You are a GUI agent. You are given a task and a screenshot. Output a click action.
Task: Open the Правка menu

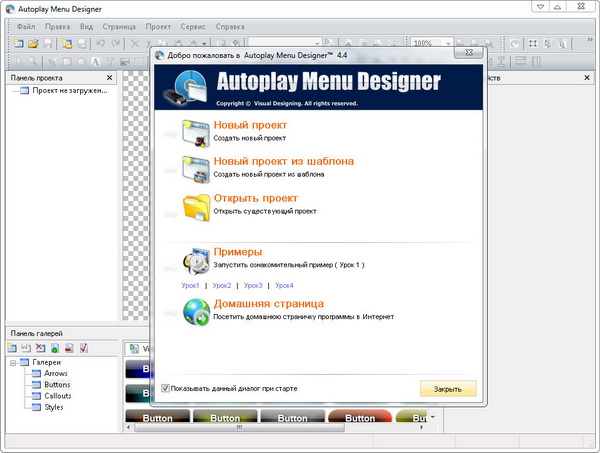[57, 26]
